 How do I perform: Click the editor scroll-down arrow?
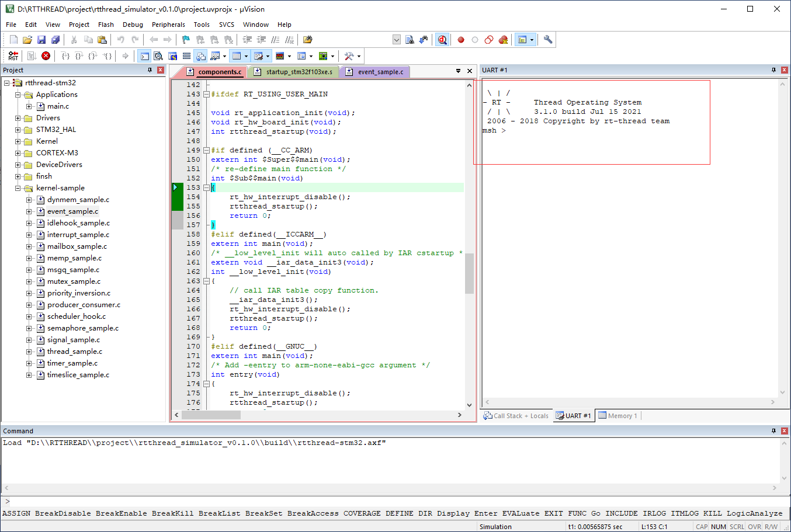pos(469,405)
